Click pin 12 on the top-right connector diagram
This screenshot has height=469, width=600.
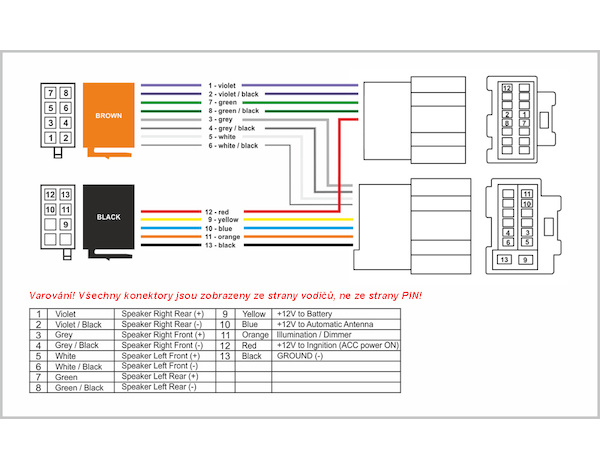(x=508, y=89)
